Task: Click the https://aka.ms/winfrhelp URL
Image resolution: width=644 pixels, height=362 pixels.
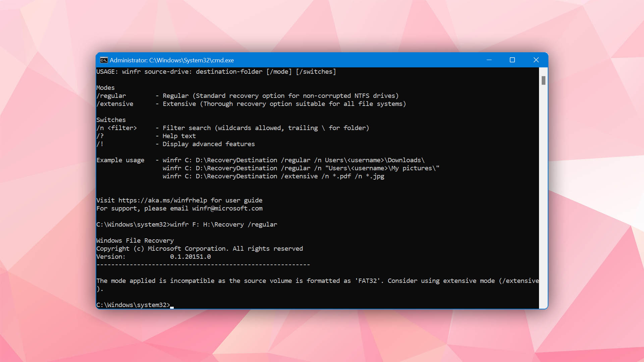Action: point(163,200)
